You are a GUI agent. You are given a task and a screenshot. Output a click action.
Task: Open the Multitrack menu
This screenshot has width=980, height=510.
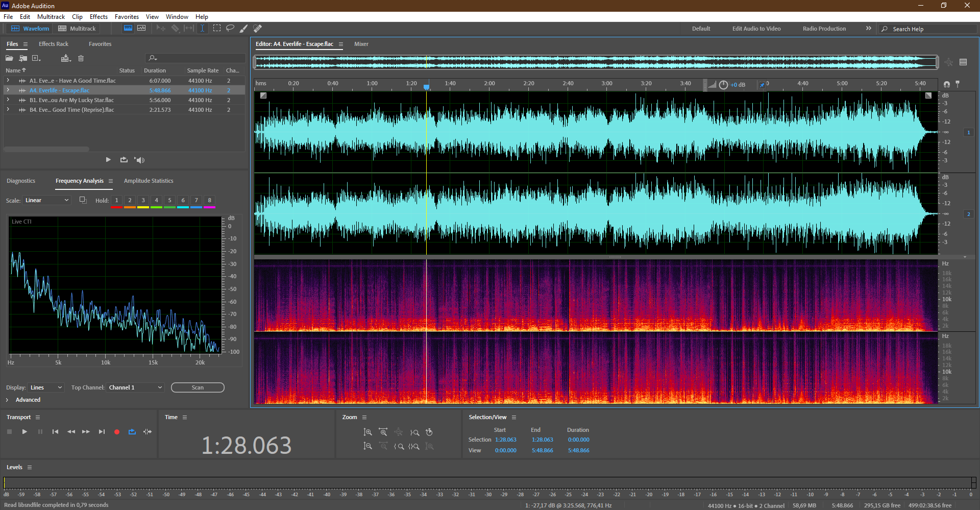click(51, 17)
